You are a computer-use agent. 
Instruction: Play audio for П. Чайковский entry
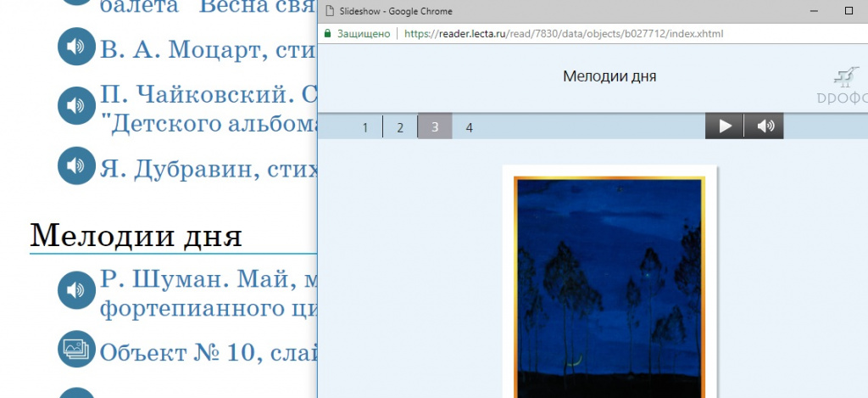(x=76, y=105)
